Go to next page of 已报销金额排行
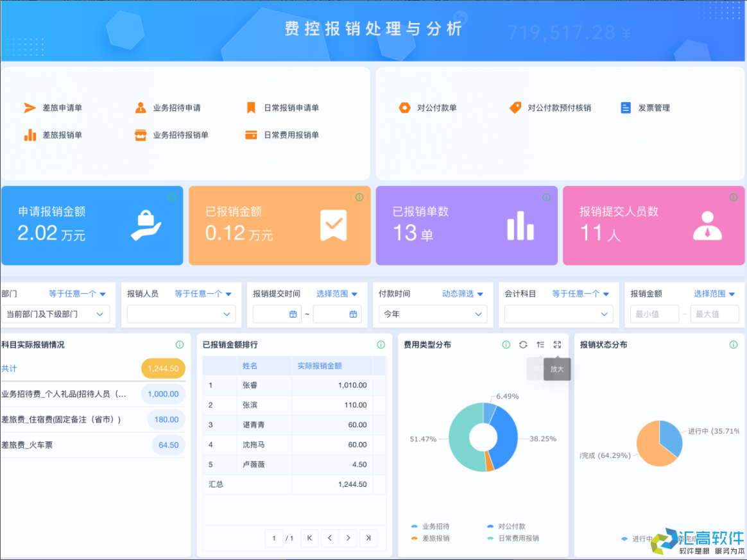 (348, 538)
